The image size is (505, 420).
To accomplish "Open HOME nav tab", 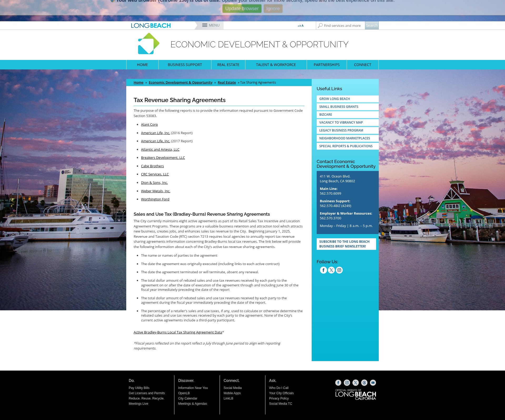I will tap(142, 65).
